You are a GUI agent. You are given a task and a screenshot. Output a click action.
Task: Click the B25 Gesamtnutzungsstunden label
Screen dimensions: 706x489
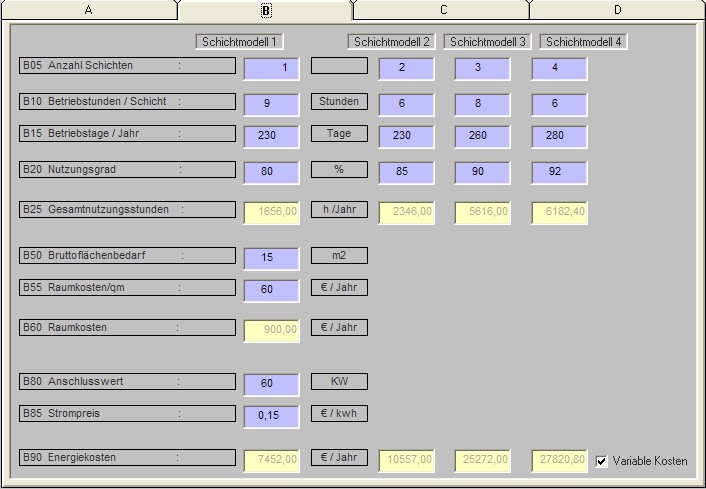127,209
